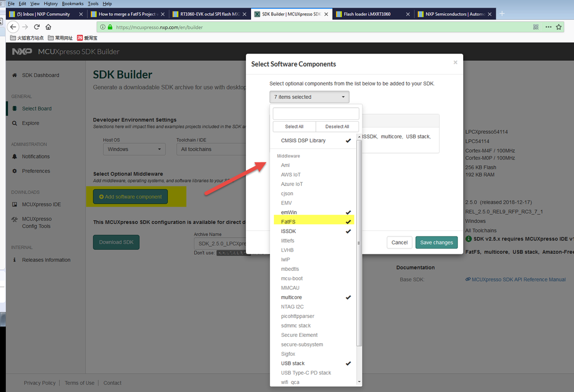574x392 pixels.
Task: Open the 火狐官方站点 bookmarks folder
Action: [x=27, y=38]
